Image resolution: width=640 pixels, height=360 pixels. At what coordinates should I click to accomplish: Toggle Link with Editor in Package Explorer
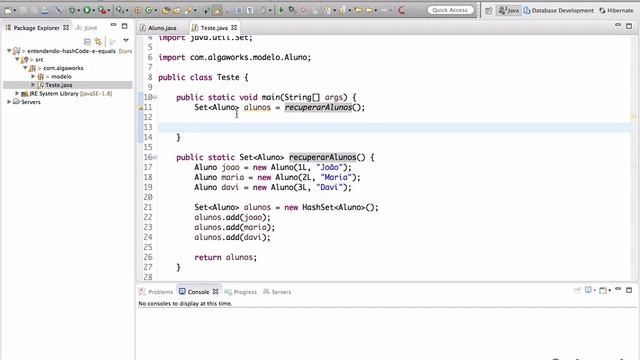[x=98, y=41]
